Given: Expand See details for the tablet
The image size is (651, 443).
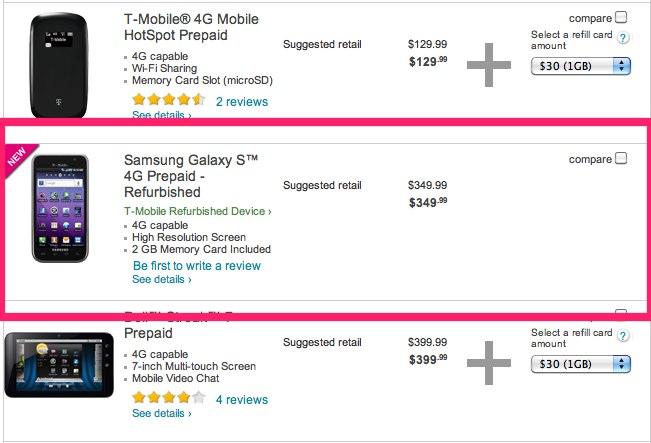Looking at the screenshot, I should 161,413.
